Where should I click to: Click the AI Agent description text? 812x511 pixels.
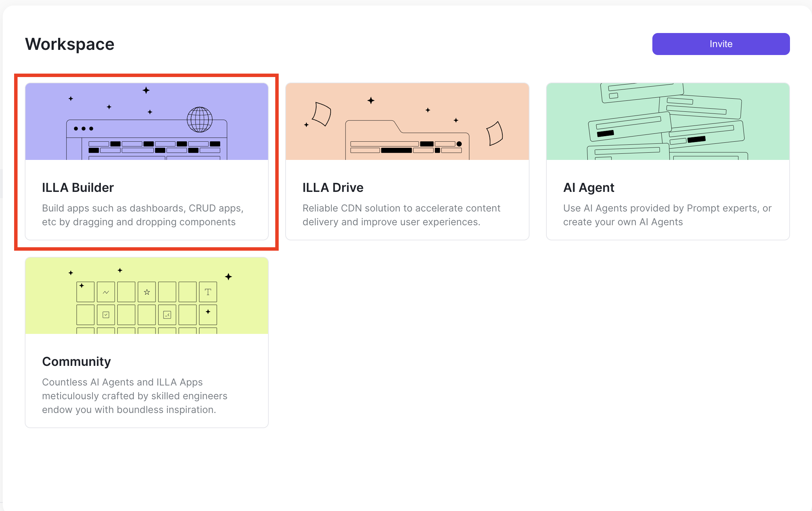pos(667,215)
